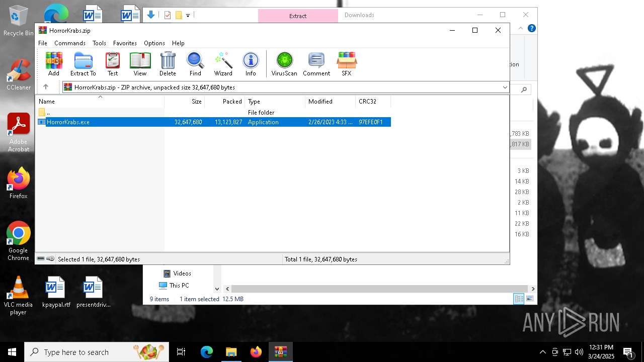Image resolution: width=644 pixels, height=362 pixels.
Task: Click the Explorer horizontal scrollbar
Action: (380, 289)
